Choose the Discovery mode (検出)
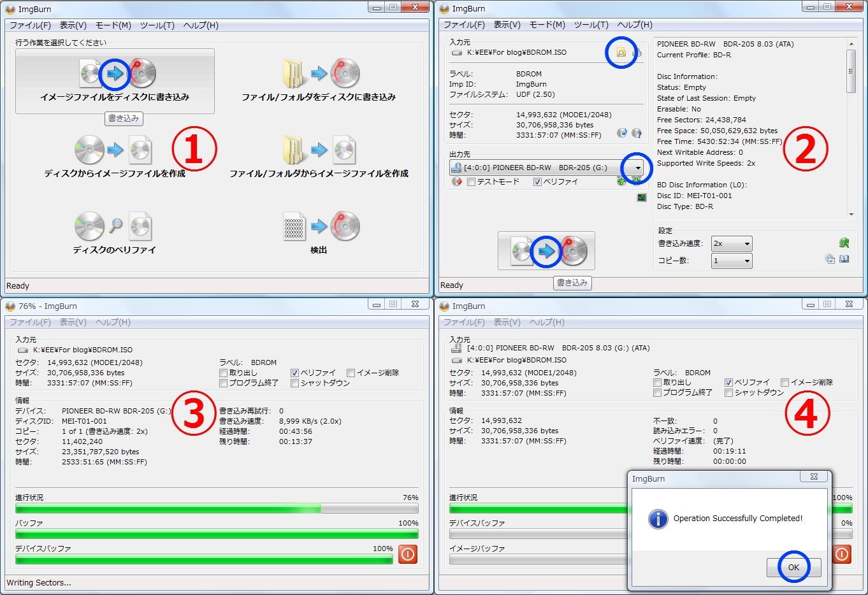Viewport: 868px width, 595px height. tap(319, 233)
